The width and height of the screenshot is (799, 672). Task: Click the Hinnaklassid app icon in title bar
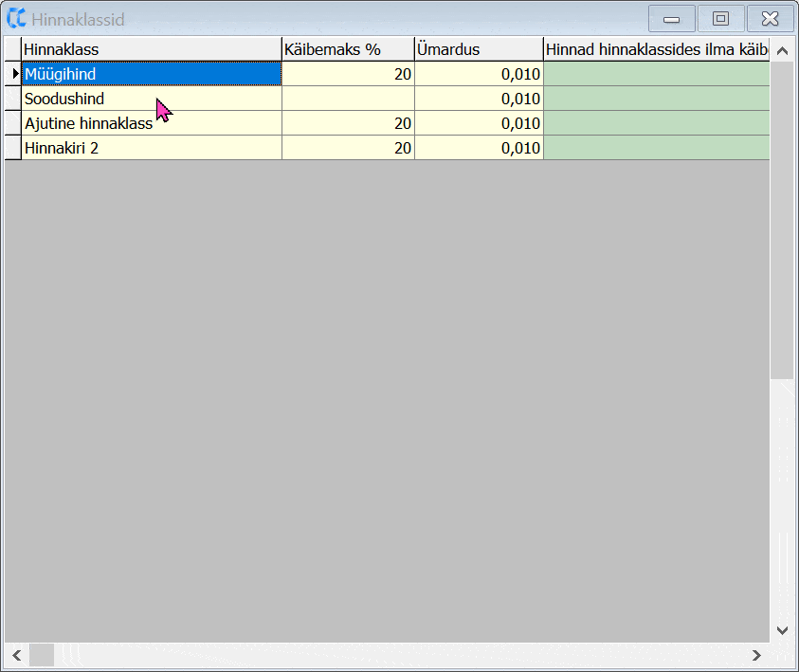tap(16, 19)
